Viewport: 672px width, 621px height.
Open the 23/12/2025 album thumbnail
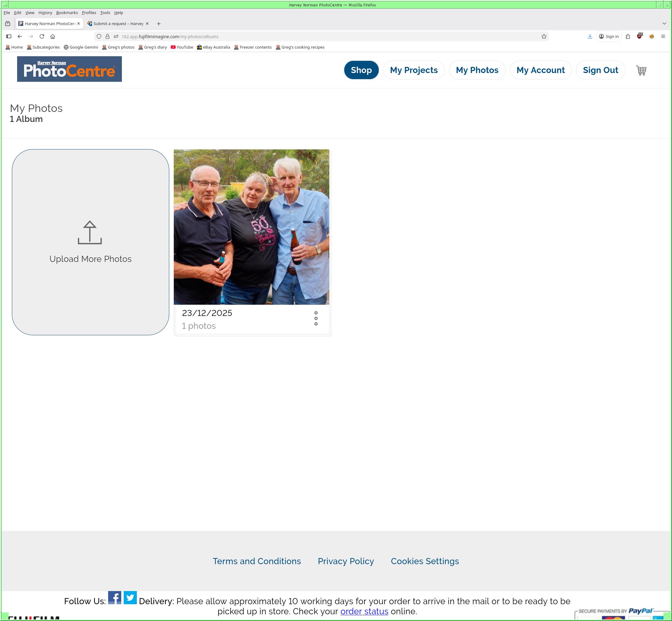[x=251, y=227]
